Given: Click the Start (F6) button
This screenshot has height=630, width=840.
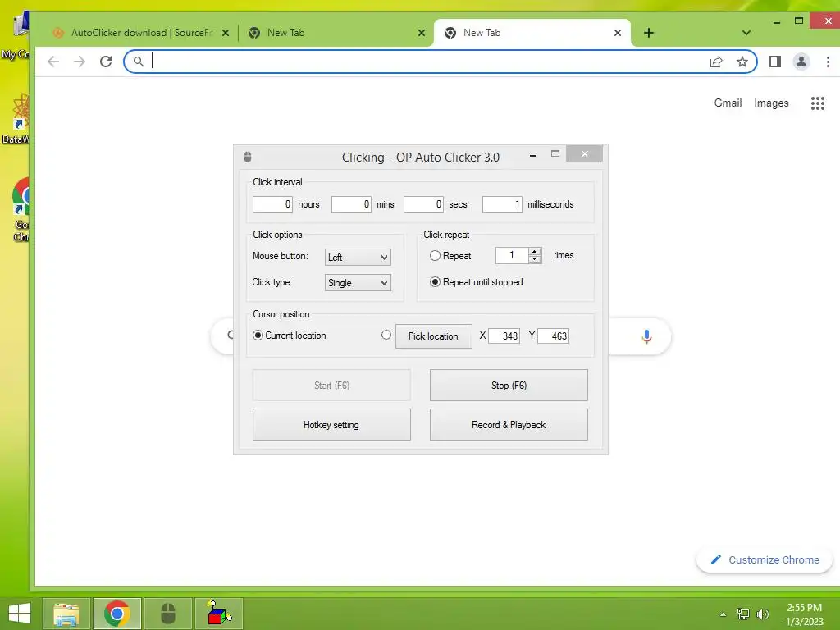Looking at the screenshot, I should [331, 386].
